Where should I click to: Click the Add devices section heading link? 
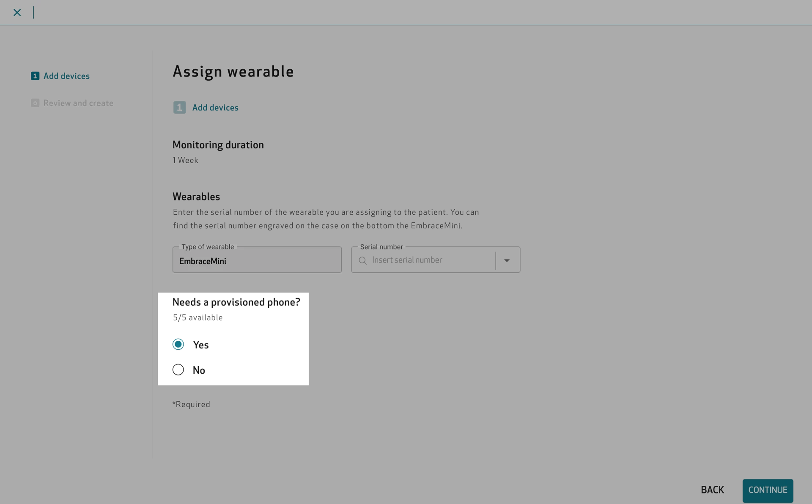(215, 108)
